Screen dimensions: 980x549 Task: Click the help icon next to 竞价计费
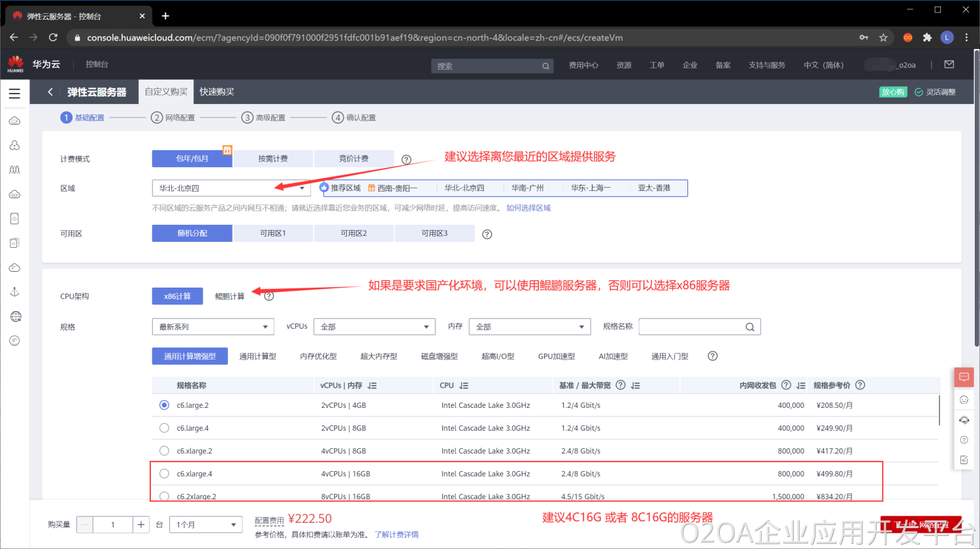click(x=406, y=159)
